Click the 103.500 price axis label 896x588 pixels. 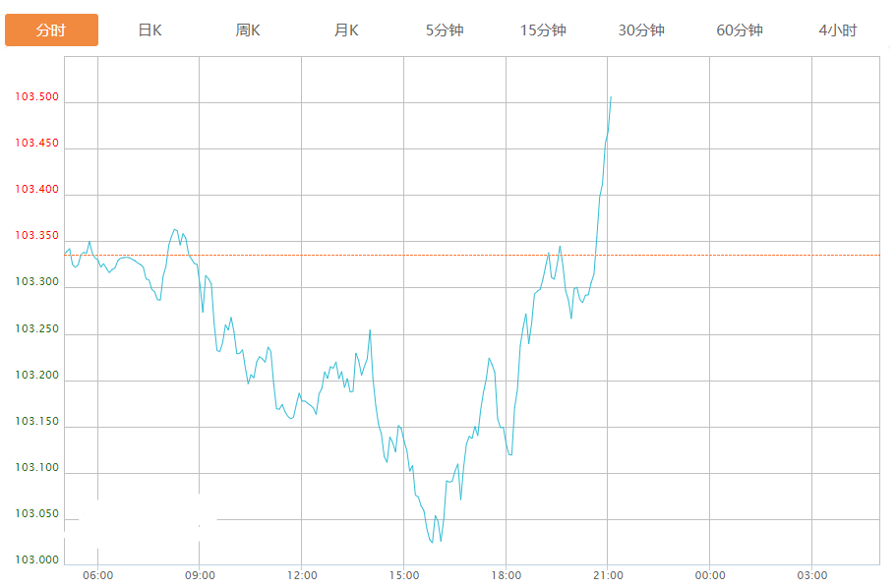[36, 97]
